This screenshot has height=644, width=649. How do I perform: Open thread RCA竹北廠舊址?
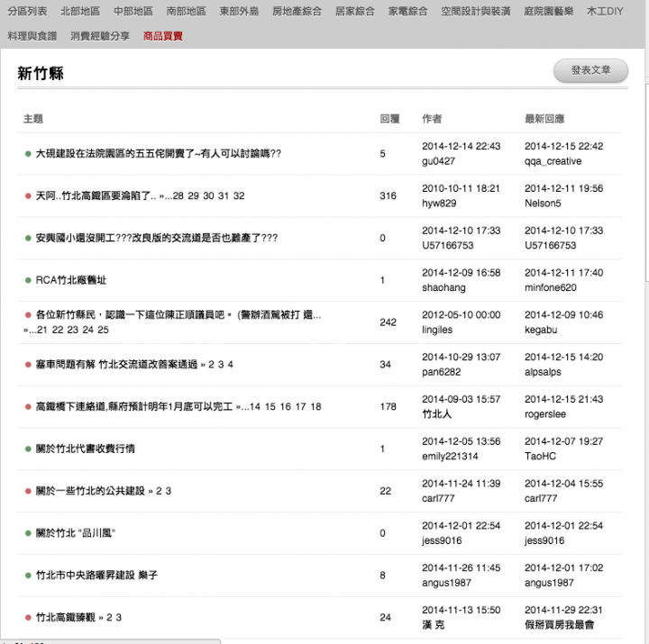pyautogui.click(x=71, y=280)
